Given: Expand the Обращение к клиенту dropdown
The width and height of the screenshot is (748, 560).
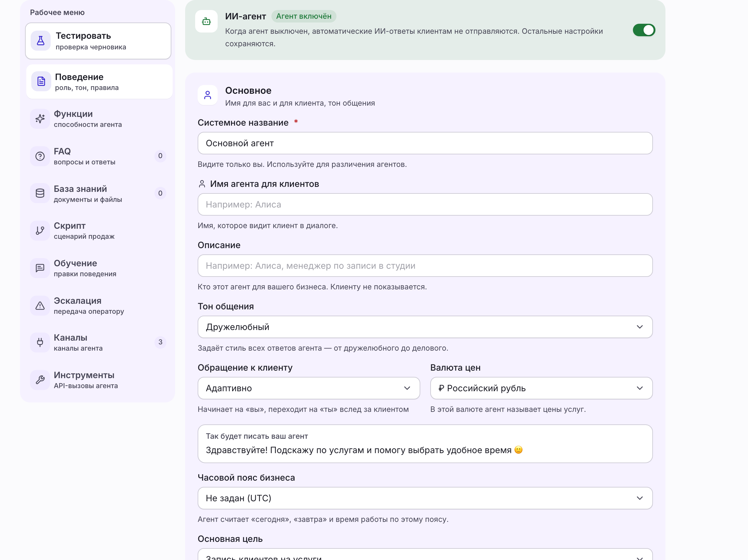Looking at the screenshot, I should click(309, 388).
